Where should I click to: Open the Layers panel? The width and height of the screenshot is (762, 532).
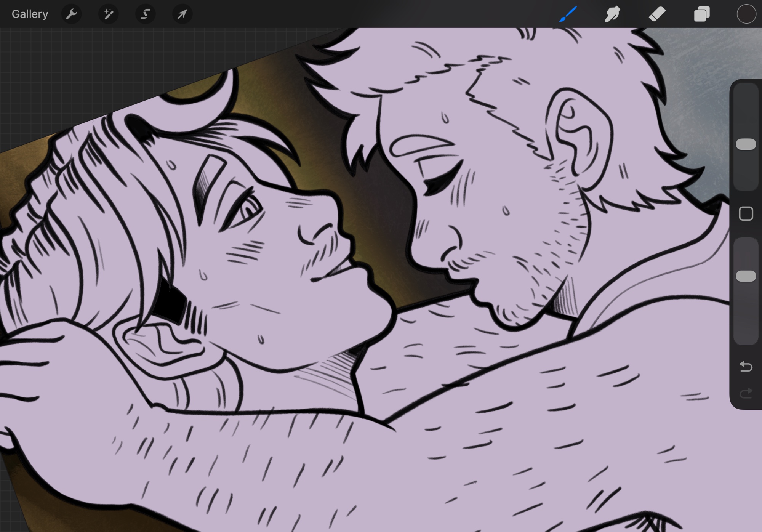coord(701,14)
